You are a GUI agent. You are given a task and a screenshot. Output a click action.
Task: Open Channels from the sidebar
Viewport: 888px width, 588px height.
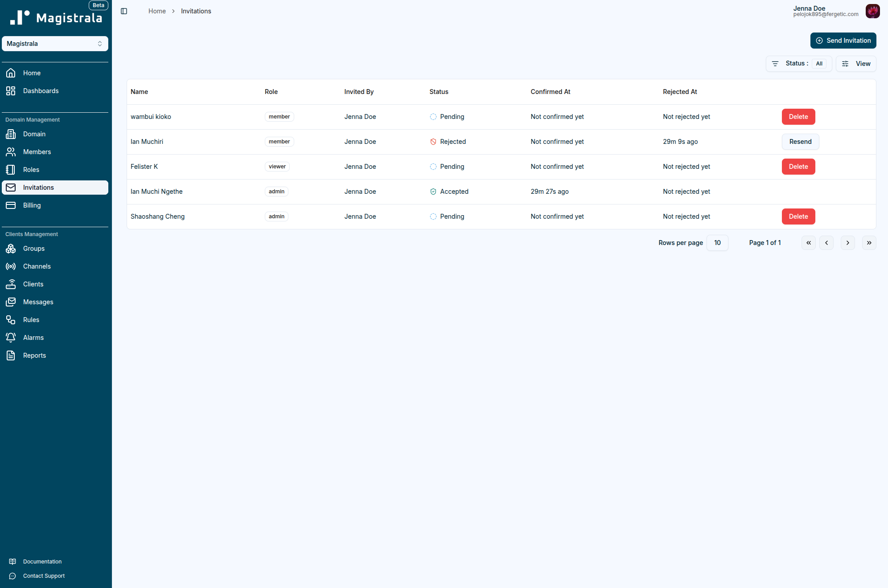37,266
